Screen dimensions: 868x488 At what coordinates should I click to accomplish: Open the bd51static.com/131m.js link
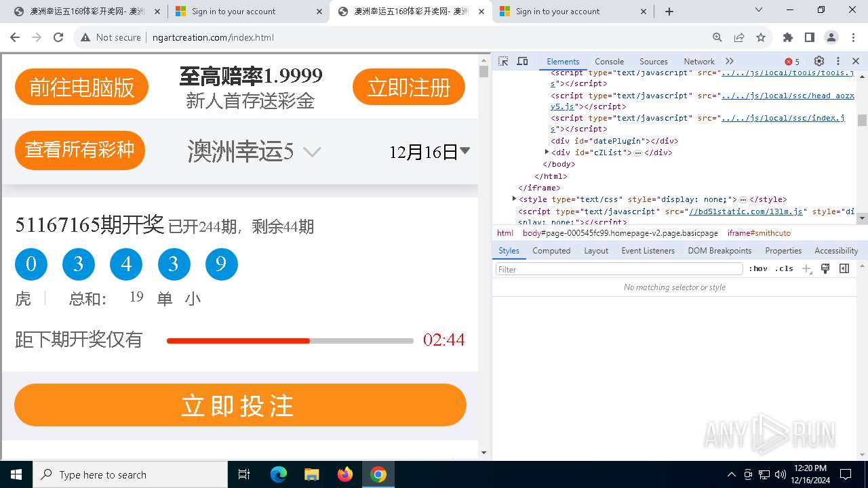(747, 211)
